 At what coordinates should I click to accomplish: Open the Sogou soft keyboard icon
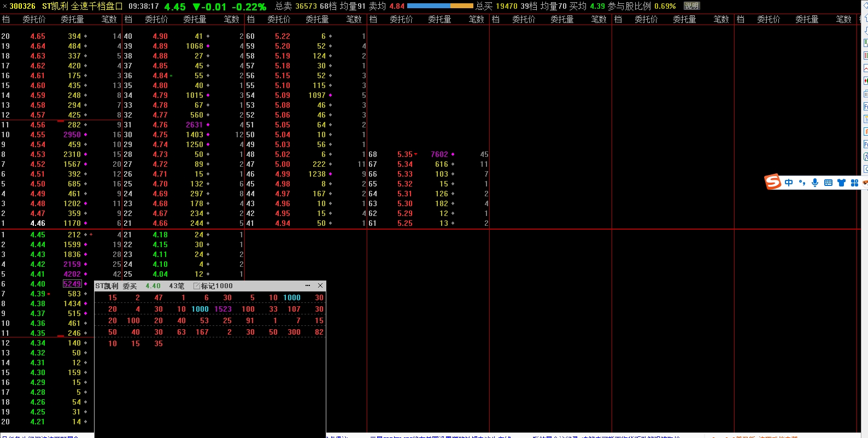click(x=828, y=183)
